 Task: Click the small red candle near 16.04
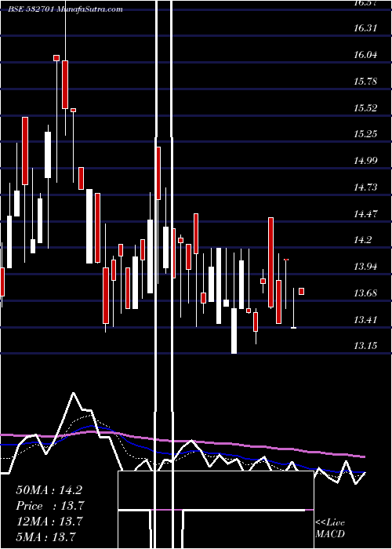point(56,58)
